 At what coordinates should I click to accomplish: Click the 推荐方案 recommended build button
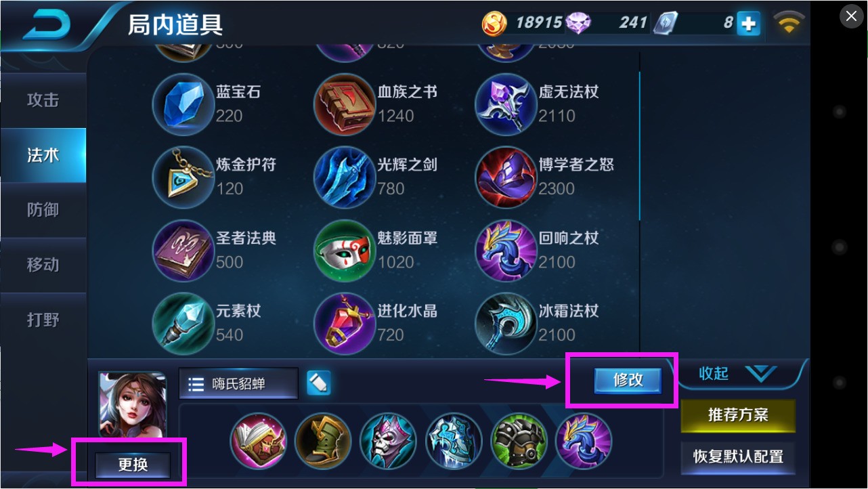(738, 415)
